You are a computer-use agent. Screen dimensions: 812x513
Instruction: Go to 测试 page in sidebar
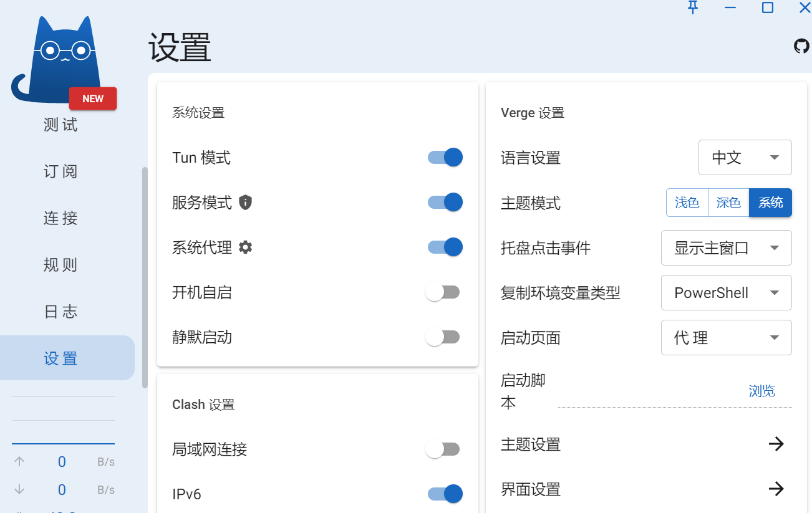(x=61, y=125)
